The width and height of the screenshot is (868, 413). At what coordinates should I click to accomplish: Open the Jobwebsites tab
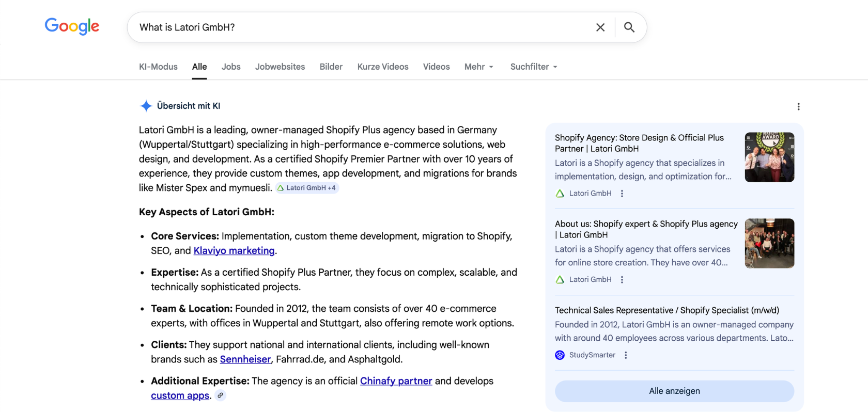point(280,67)
